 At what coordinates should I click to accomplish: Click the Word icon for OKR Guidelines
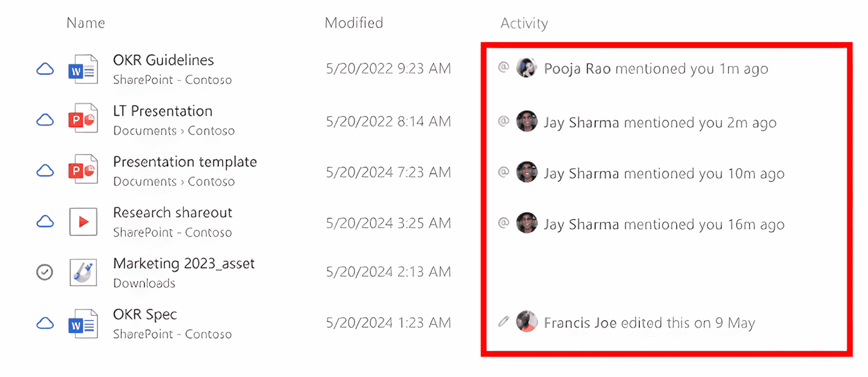(x=83, y=69)
